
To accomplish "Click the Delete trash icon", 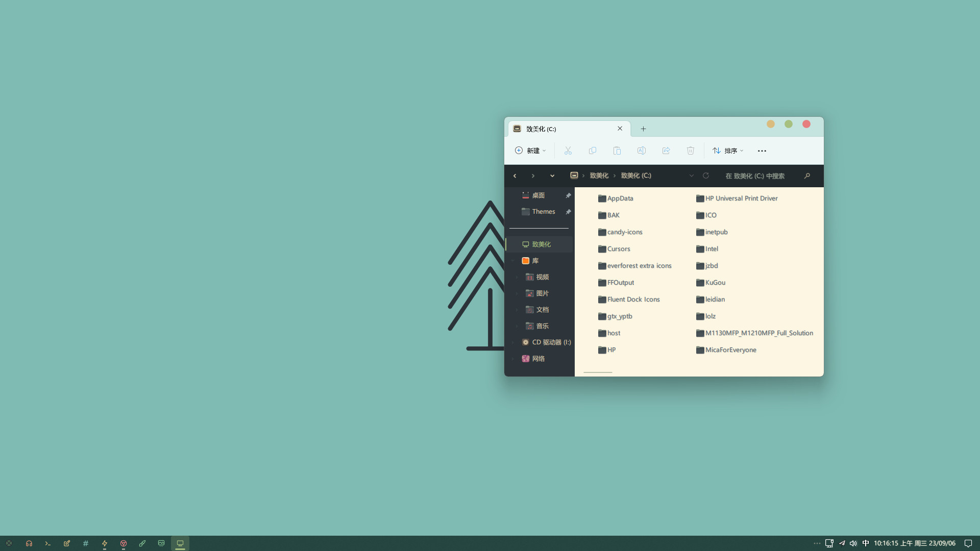I will (x=690, y=151).
